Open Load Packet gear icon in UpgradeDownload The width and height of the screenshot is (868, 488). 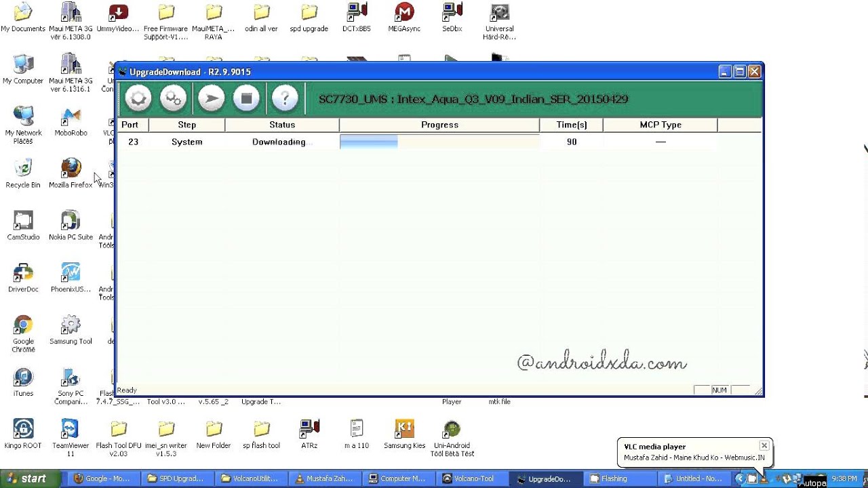[x=138, y=99]
